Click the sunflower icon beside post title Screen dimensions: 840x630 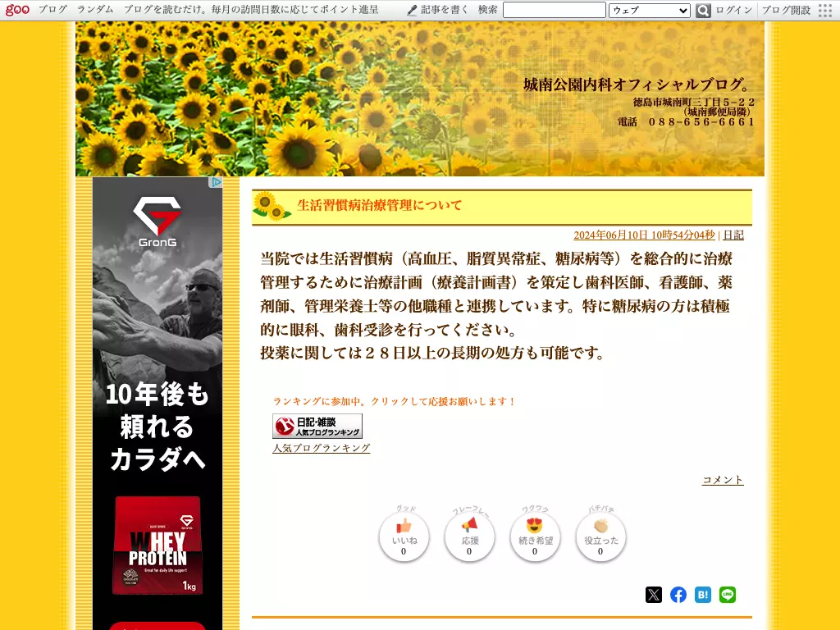click(272, 206)
